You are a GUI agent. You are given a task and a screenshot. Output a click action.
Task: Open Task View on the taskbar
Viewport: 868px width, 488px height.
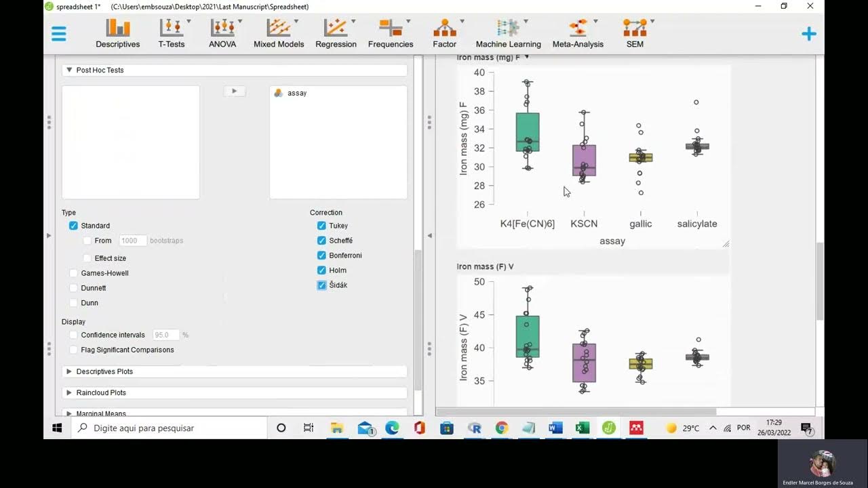309,428
